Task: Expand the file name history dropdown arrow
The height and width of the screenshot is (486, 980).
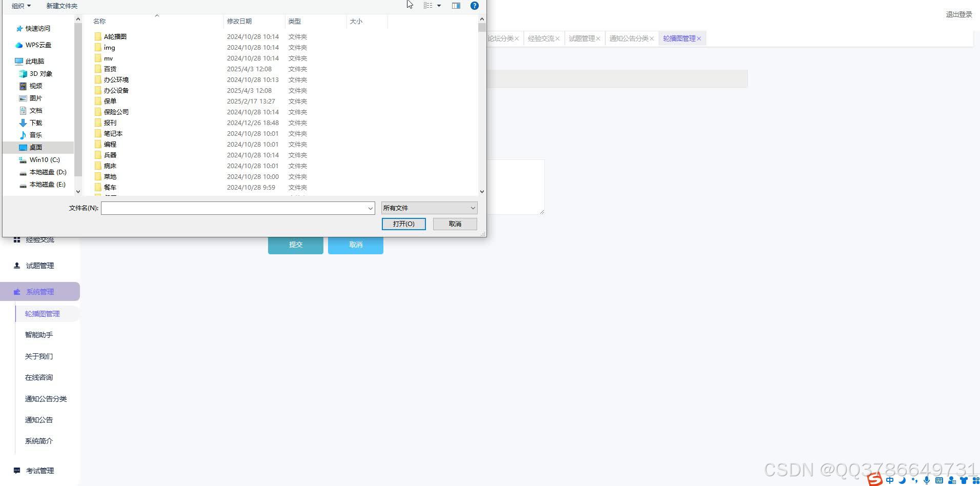Action: [x=370, y=208]
